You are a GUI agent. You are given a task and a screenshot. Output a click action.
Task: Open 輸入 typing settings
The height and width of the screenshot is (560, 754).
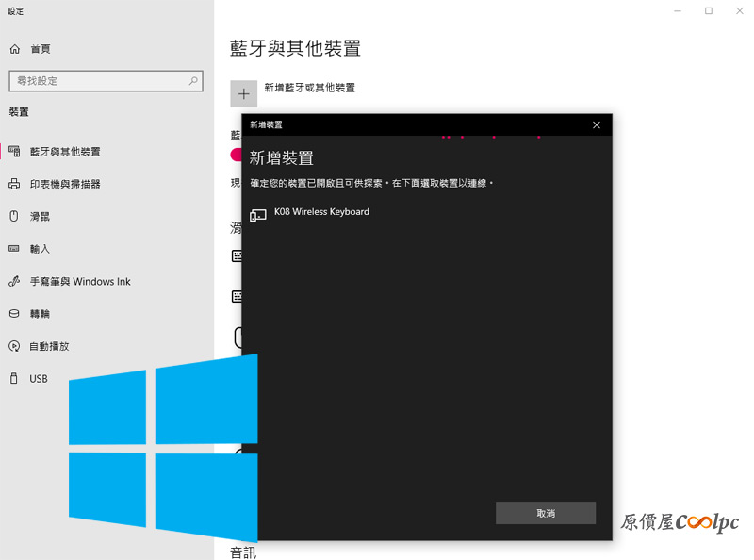(x=40, y=249)
